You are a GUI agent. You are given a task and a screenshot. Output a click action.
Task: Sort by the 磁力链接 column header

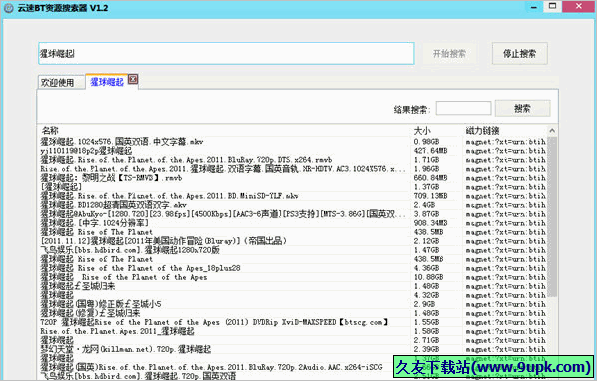tap(482, 131)
